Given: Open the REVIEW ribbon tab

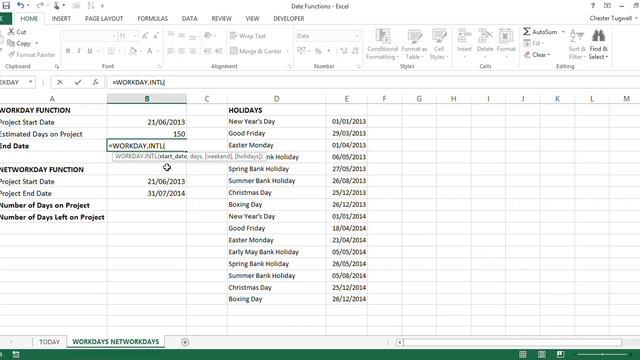Looking at the screenshot, I should (221, 19).
